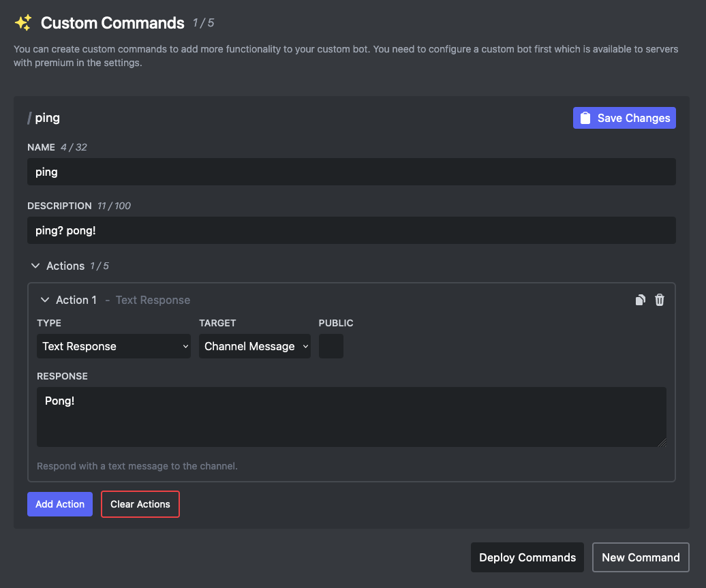Open the Type dropdown showing Text Response
Screen dimensions: 706x588
coord(113,346)
